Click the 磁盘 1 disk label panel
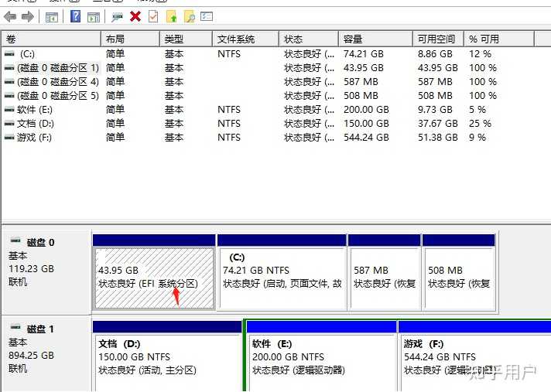 pyautogui.click(x=46, y=354)
